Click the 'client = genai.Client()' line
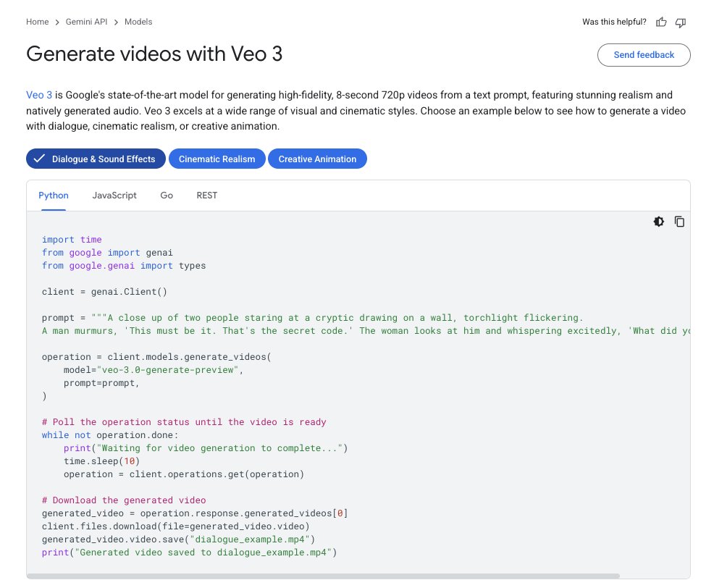714x588 pixels. click(x=104, y=292)
